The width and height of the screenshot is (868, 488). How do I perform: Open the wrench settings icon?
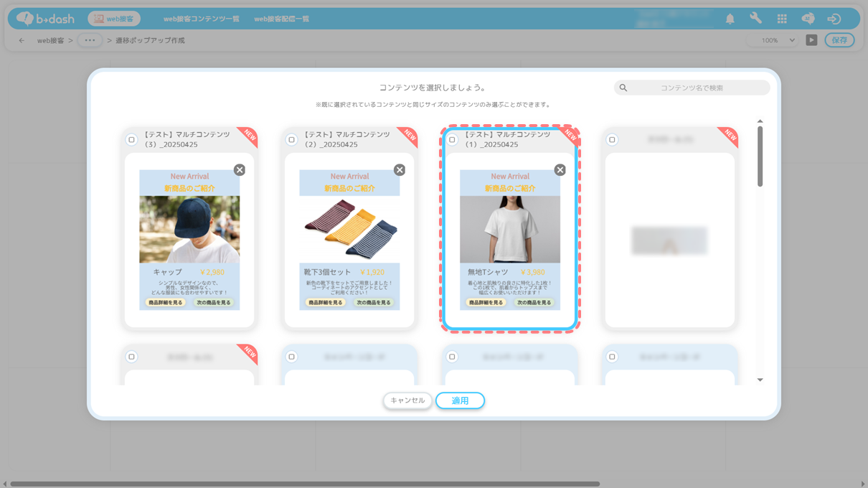tap(755, 19)
